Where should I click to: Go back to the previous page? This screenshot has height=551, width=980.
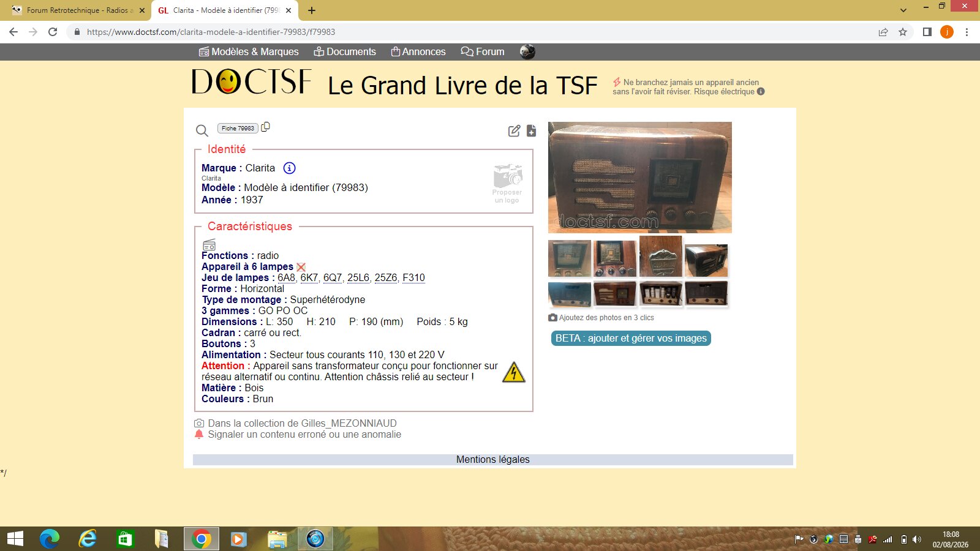[13, 32]
